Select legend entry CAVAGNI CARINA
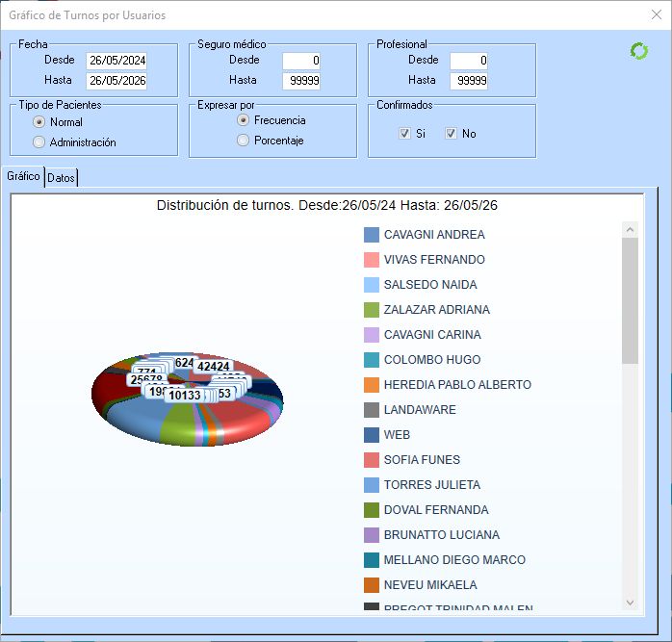Image resolution: width=672 pixels, height=642 pixels. 432,335
